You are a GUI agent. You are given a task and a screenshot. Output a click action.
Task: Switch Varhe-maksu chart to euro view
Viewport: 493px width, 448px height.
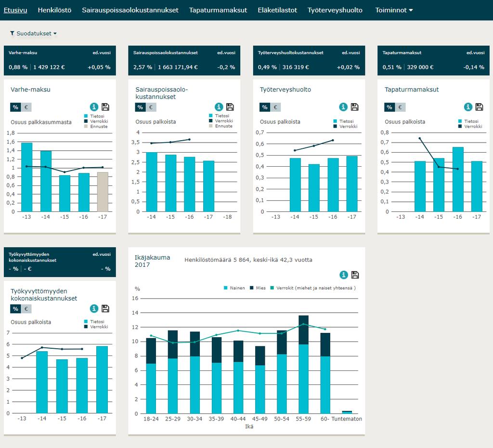pos(26,107)
